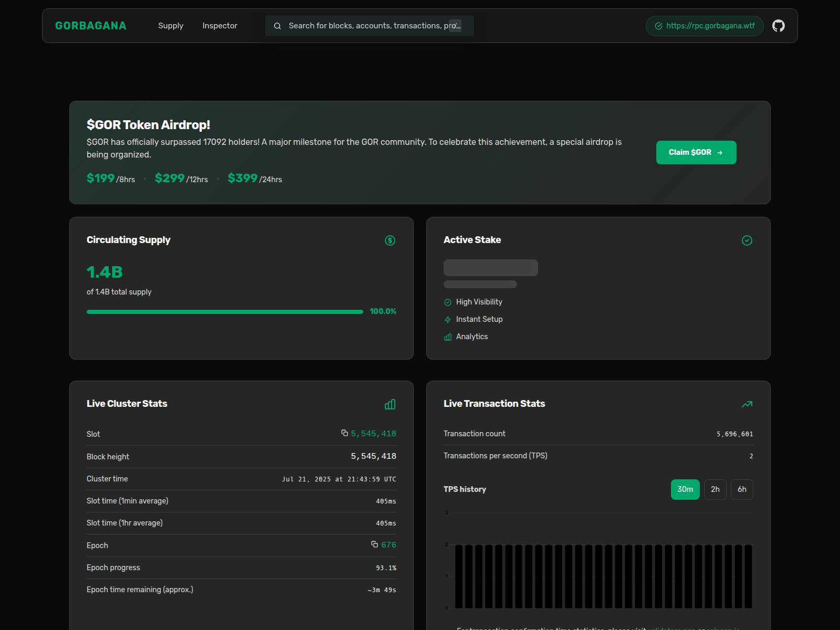Click the trending arrow icon on Live Transaction Stats
Screen dimensions: 840x630
(747, 404)
